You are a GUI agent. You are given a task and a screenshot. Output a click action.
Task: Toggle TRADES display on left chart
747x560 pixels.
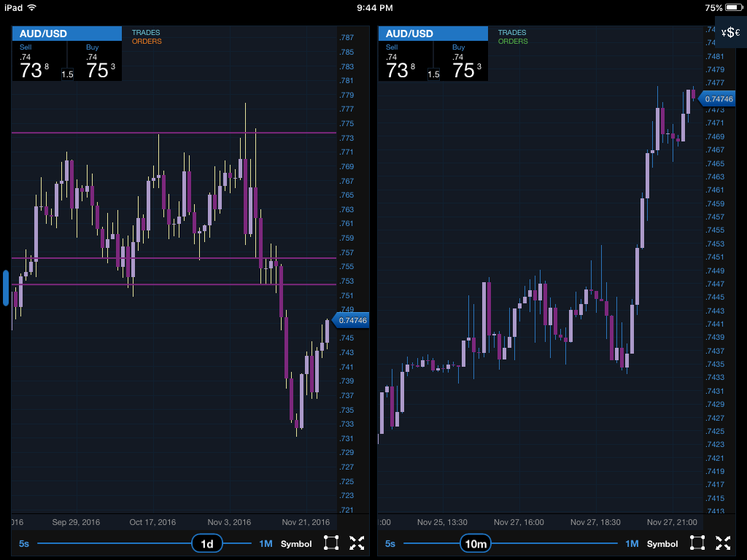click(146, 33)
